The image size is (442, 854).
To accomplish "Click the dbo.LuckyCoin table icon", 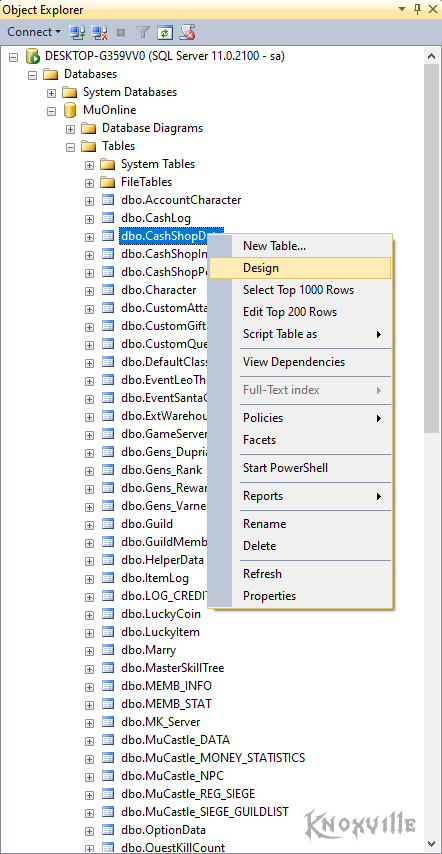I will click(x=108, y=614).
